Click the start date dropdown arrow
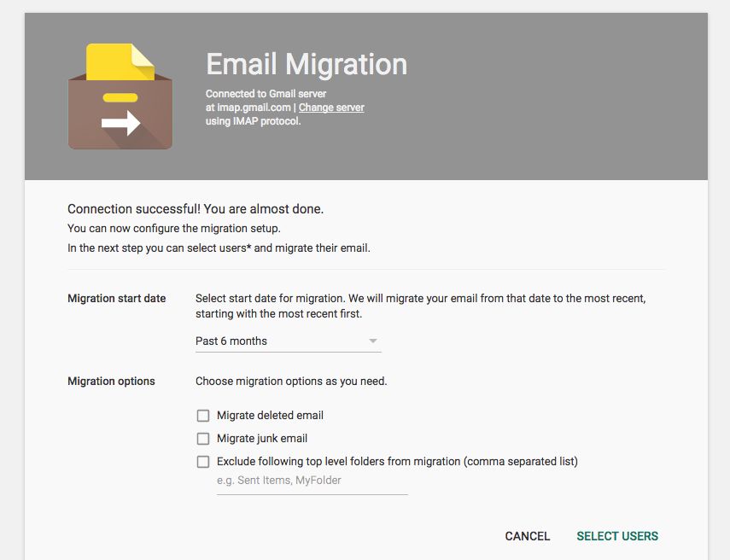The height and width of the screenshot is (560, 730). click(x=373, y=341)
